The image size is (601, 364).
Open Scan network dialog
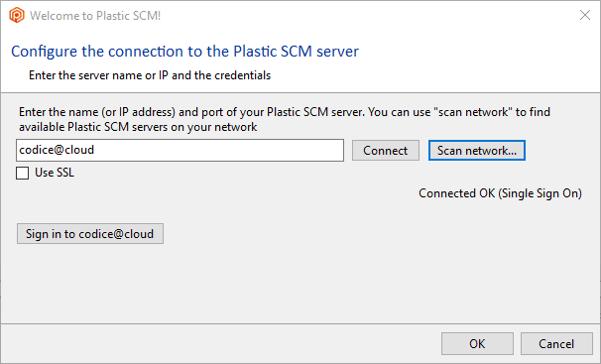click(477, 151)
